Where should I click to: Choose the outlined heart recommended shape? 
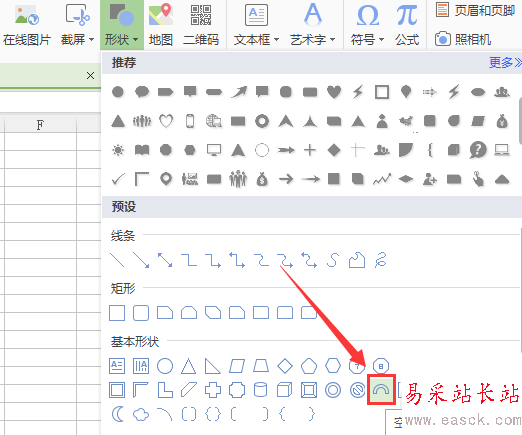(166, 121)
